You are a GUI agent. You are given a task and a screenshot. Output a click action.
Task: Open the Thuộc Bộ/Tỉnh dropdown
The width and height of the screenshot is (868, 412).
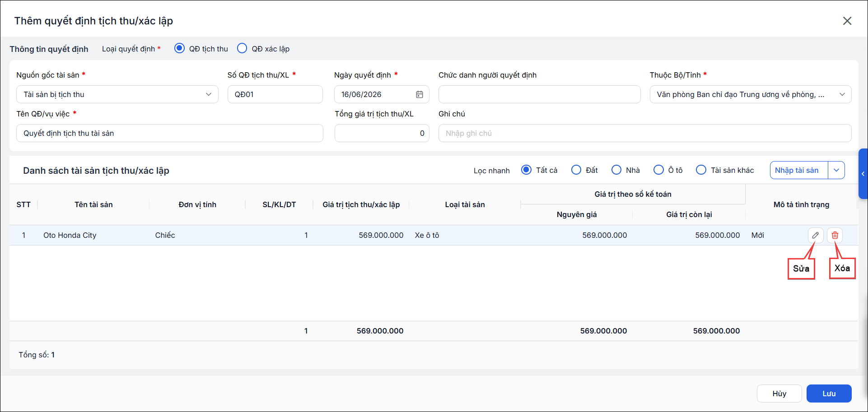pos(751,94)
